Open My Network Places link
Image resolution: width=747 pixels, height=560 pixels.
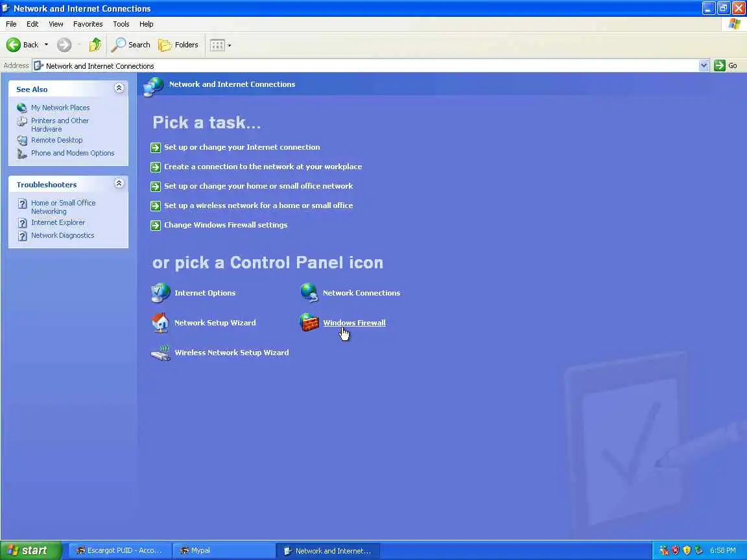[x=60, y=108]
